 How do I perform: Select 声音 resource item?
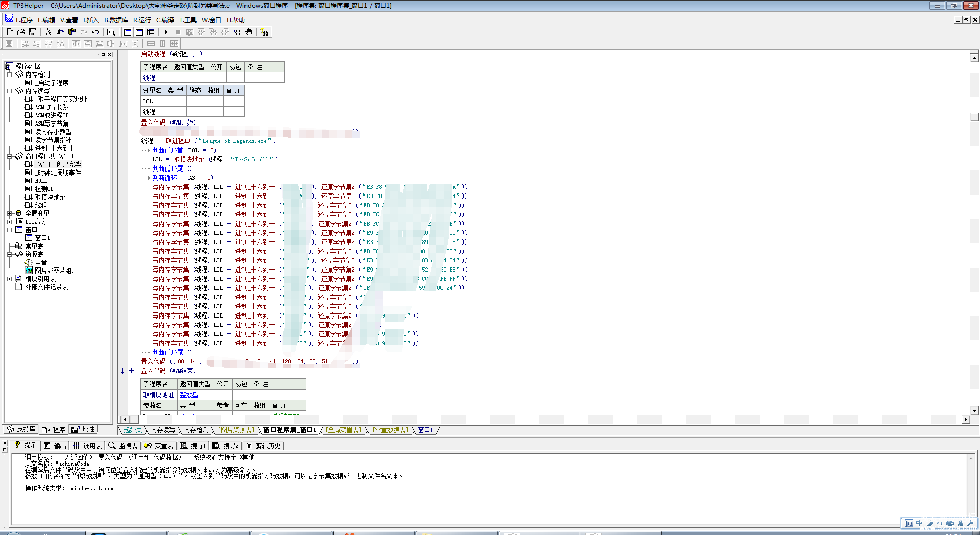44,262
